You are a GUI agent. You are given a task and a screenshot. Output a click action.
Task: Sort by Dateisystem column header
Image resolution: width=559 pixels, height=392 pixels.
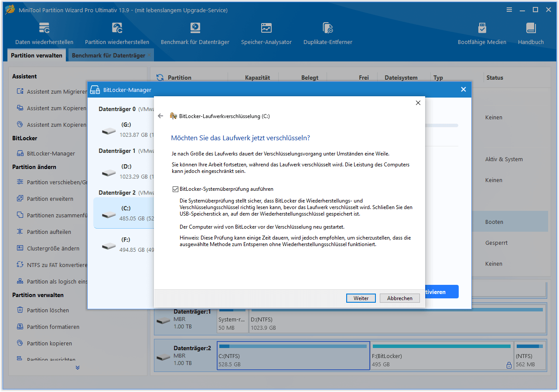click(401, 78)
